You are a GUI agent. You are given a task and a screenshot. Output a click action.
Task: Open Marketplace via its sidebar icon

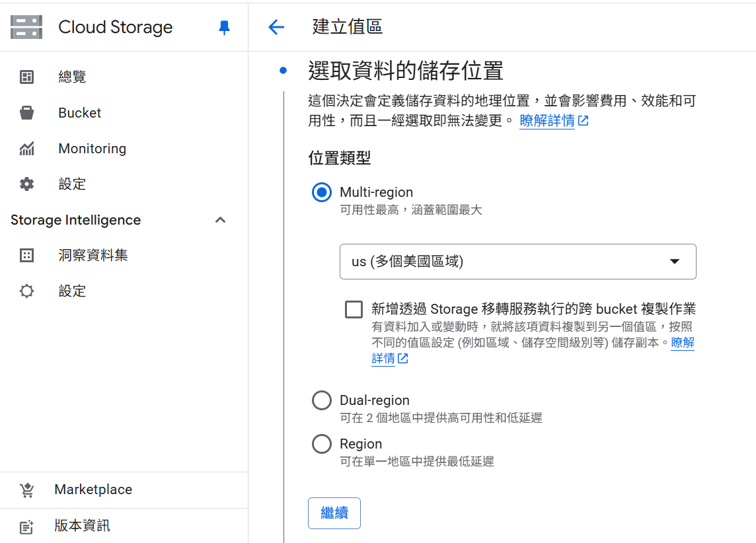tap(26, 489)
